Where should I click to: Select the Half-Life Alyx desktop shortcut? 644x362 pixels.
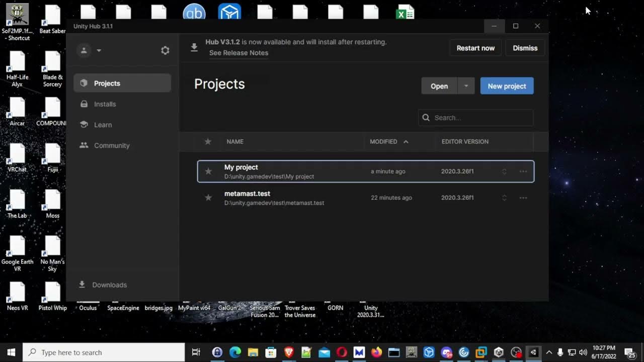coord(17,69)
